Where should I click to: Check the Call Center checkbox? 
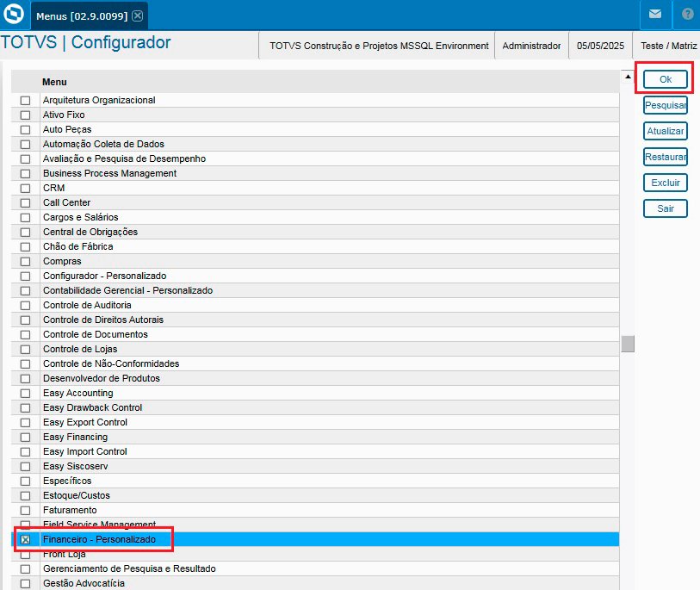[x=26, y=203]
